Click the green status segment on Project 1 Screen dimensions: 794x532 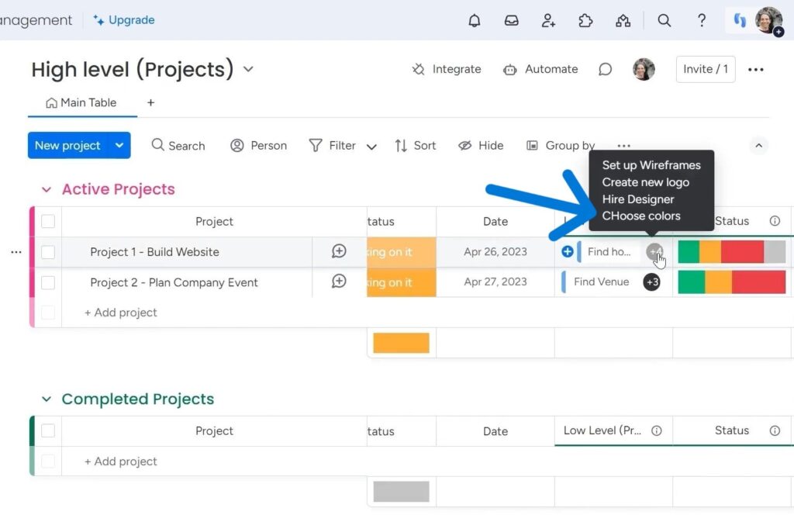[x=689, y=252]
